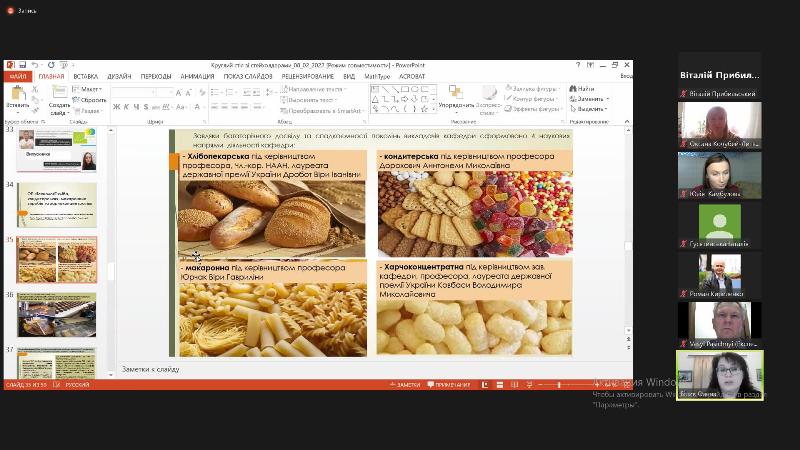
Task: Collapse the ribbon with the chevron arrow
Action: tap(627, 121)
